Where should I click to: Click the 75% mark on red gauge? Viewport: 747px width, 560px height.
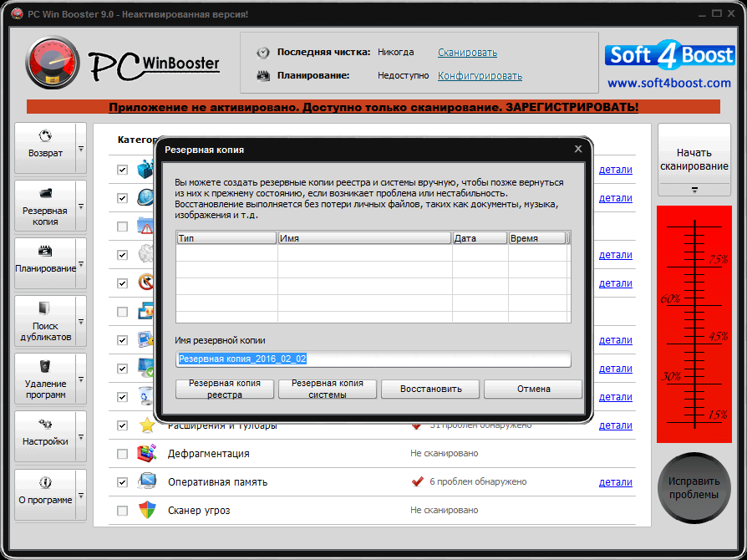719,259
